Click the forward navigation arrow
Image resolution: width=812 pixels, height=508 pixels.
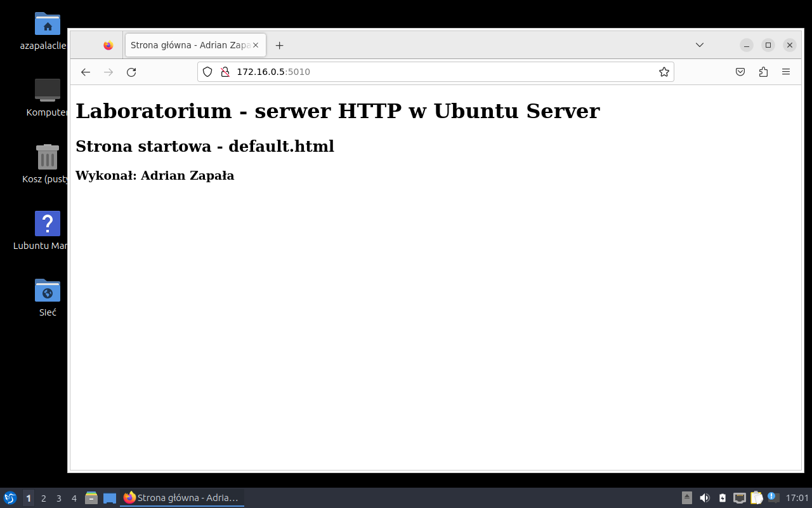[x=108, y=72]
